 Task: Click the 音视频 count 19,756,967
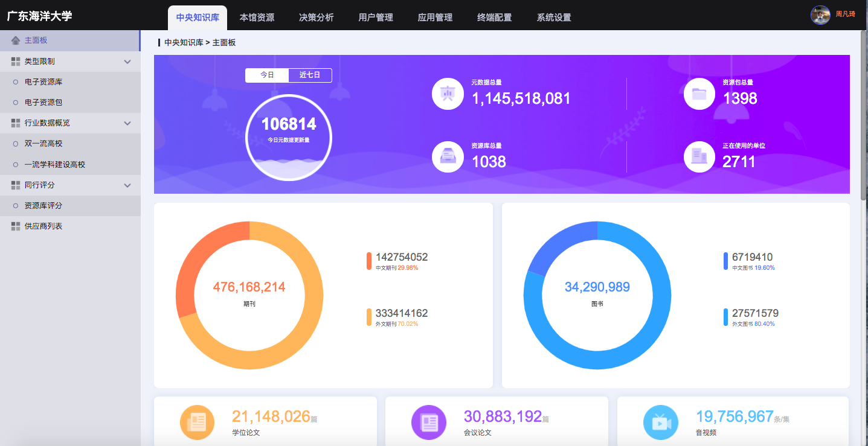[735, 416]
